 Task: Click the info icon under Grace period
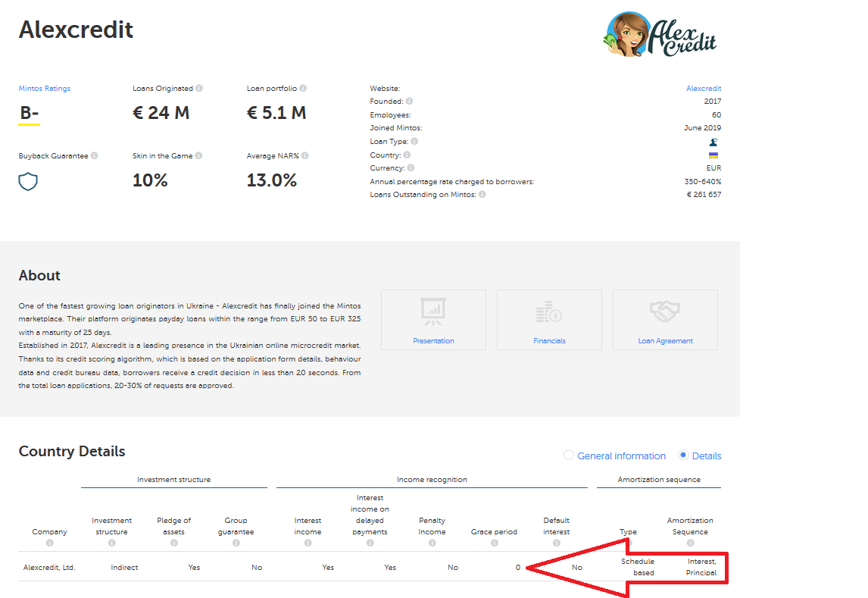tap(494, 543)
